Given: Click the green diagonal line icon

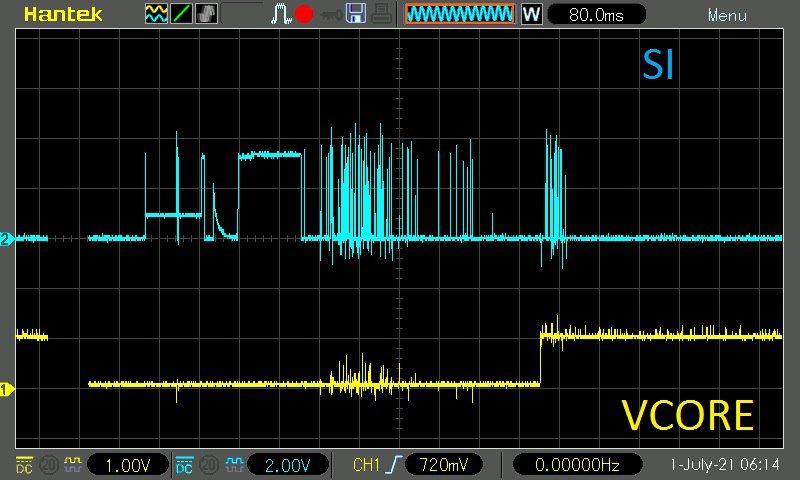Looking at the screenshot, I should 181,14.
